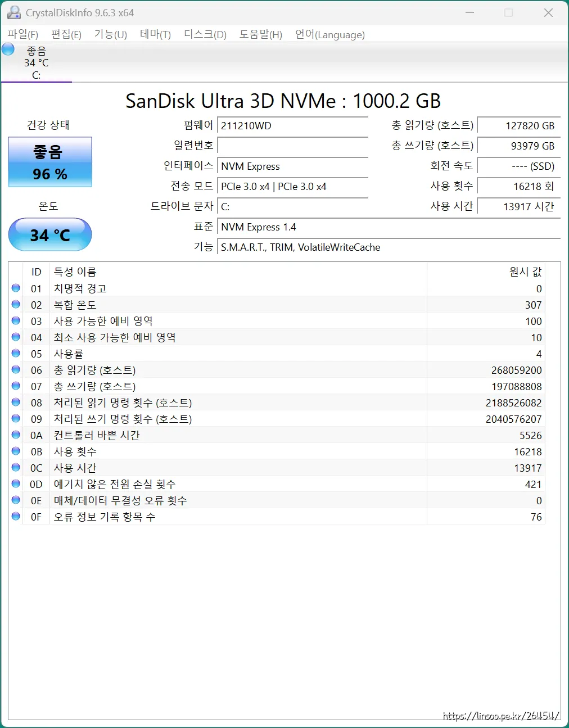Click raw value 5526 for controller busy time
The width and height of the screenshot is (569, 728).
point(530,436)
